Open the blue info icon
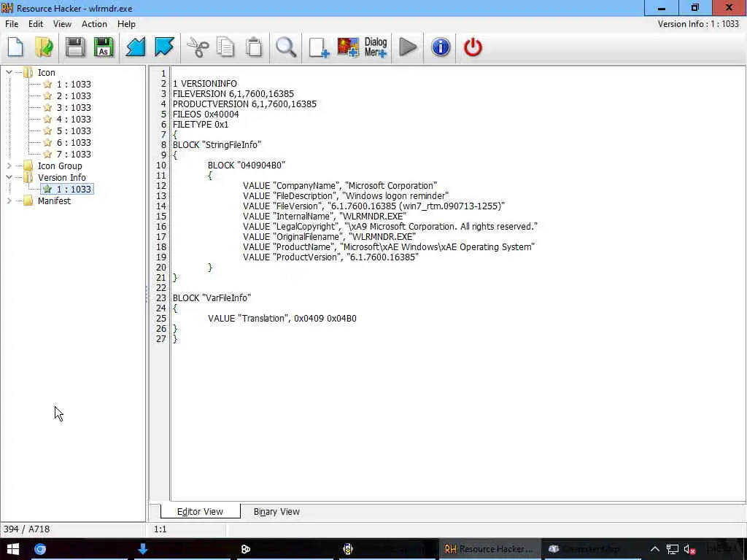The image size is (747, 560). [441, 47]
